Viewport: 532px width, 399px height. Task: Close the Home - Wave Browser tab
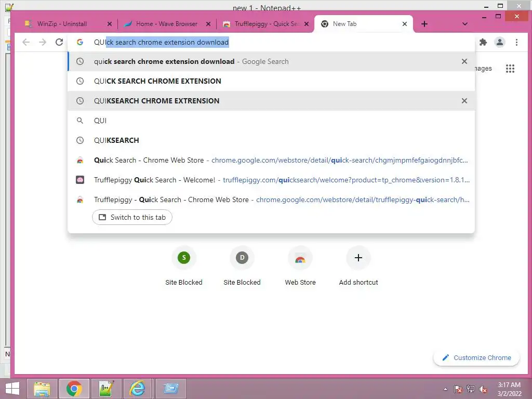point(208,24)
